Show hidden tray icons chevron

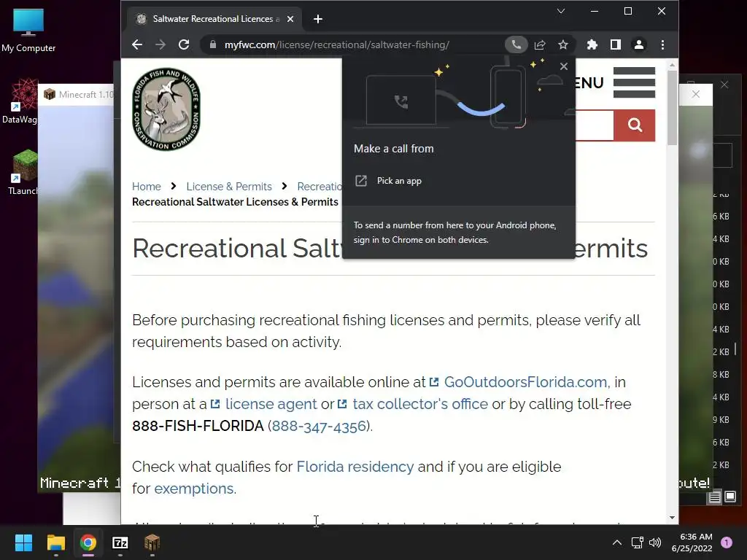click(x=616, y=542)
